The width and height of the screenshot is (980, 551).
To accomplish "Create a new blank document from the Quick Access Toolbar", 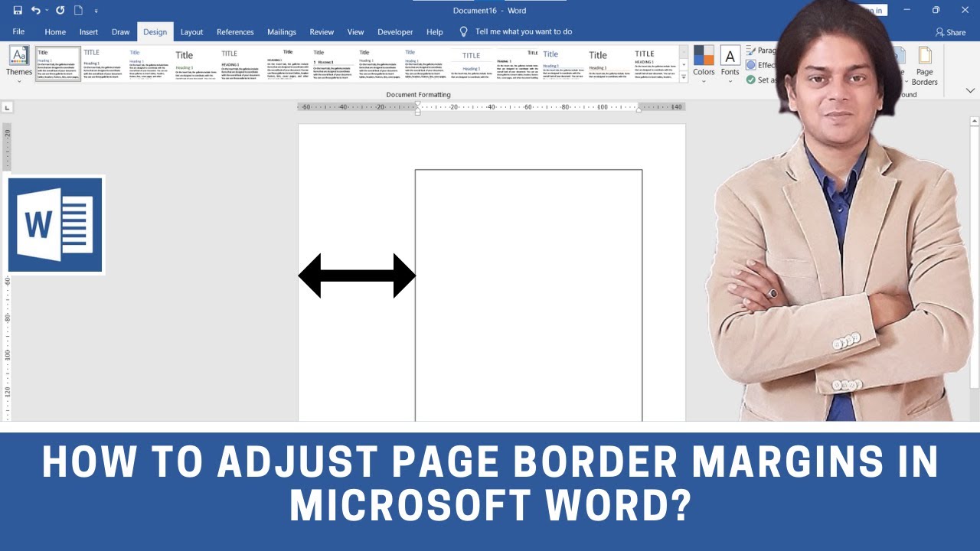I will point(78,10).
